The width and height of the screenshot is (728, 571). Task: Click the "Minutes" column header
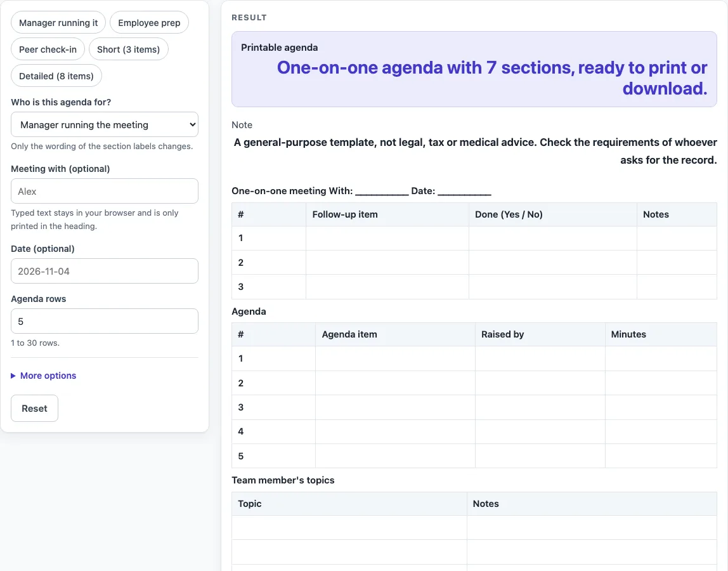pyautogui.click(x=661, y=334)
